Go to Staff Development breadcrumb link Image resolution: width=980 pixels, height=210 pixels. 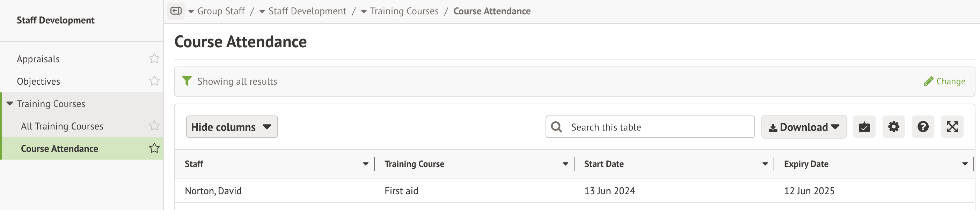[x=307, y=11]
